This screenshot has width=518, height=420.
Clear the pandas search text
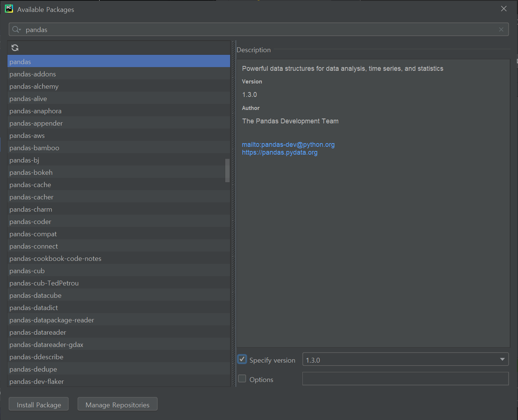click(x=501, y=29)
